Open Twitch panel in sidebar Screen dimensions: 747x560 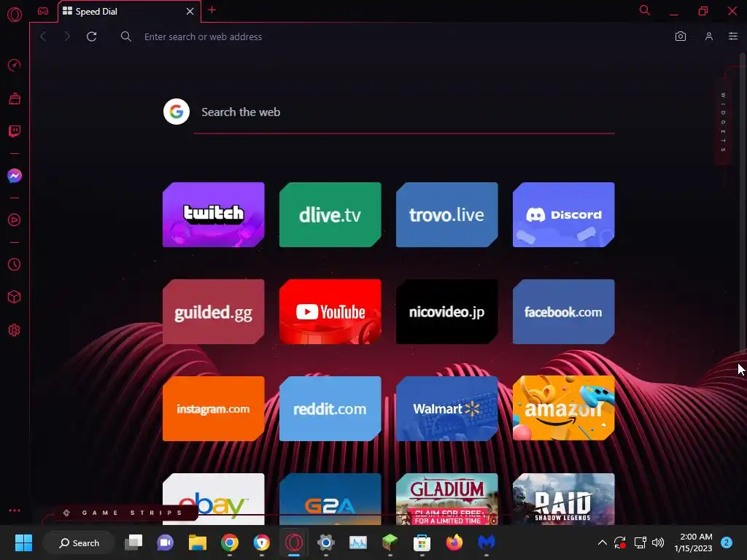(15, 131)
